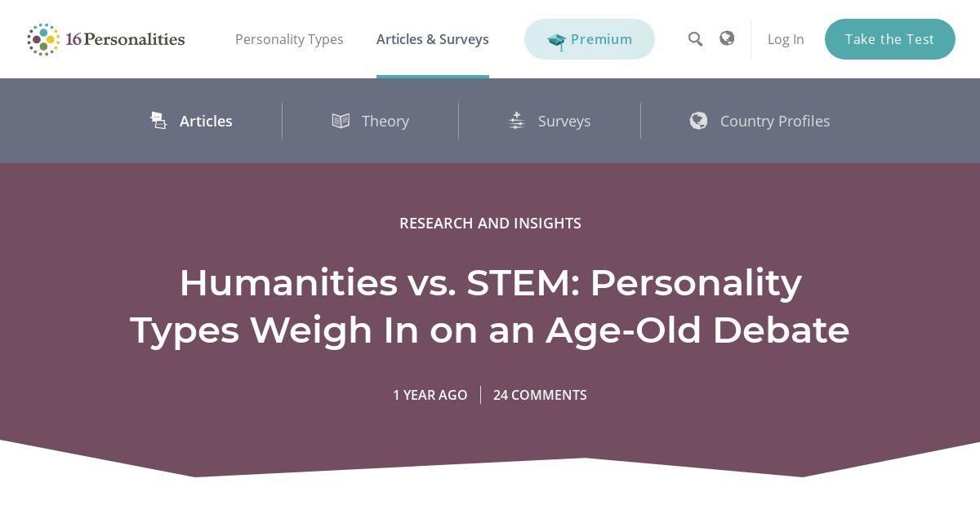The height and width of the screenshot is (514, 980).
Task: Open the Articles & Surveys menu
Action: [x=433, y=39]
